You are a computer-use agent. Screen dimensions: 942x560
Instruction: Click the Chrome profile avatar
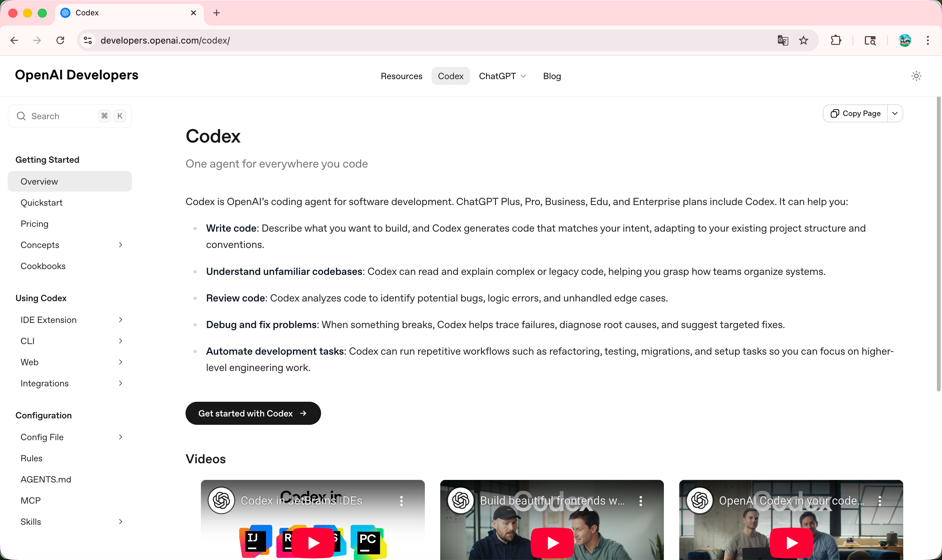(x=905, y=40)
